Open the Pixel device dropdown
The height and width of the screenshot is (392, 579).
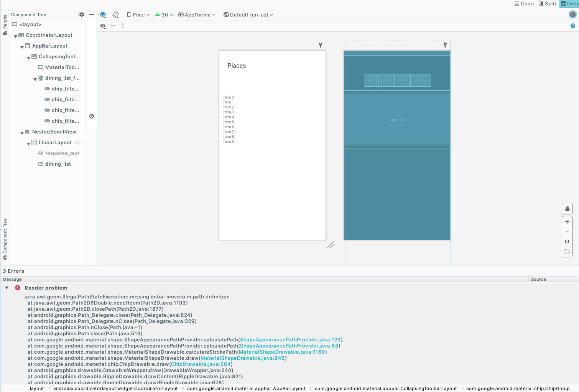coord(138,15)
